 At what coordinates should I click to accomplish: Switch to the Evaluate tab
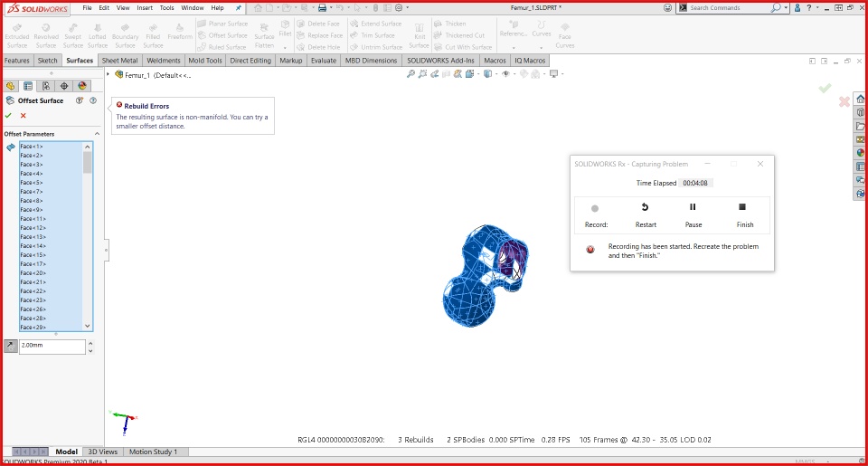(324, 61)
